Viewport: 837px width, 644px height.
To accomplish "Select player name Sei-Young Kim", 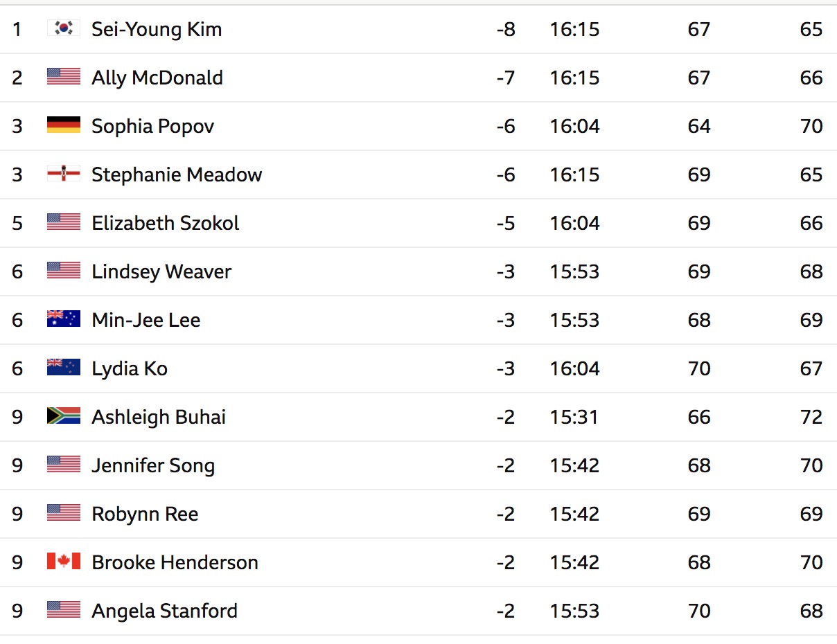I will click(x=157, y=30).
